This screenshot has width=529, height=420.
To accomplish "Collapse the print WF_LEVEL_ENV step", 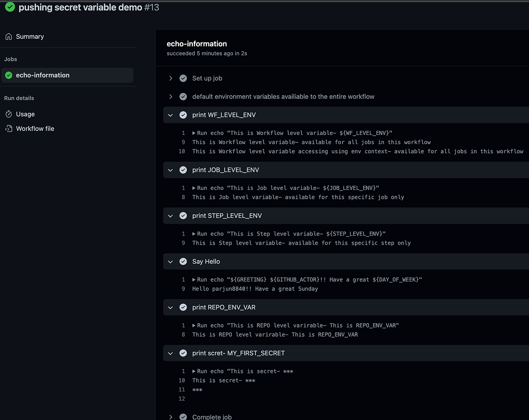I will tap(171, 115).
